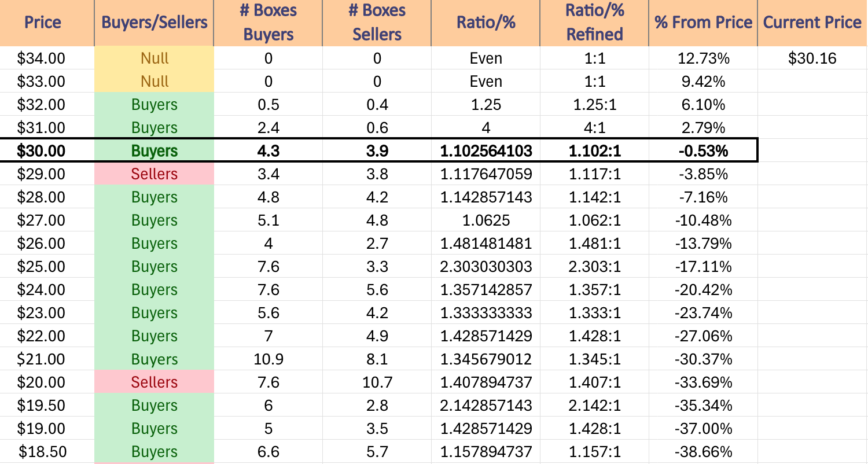This screenshot has height=464, width=868.
Task: Click the 2.142857143 ratio cell
Action: click(486, 405)
